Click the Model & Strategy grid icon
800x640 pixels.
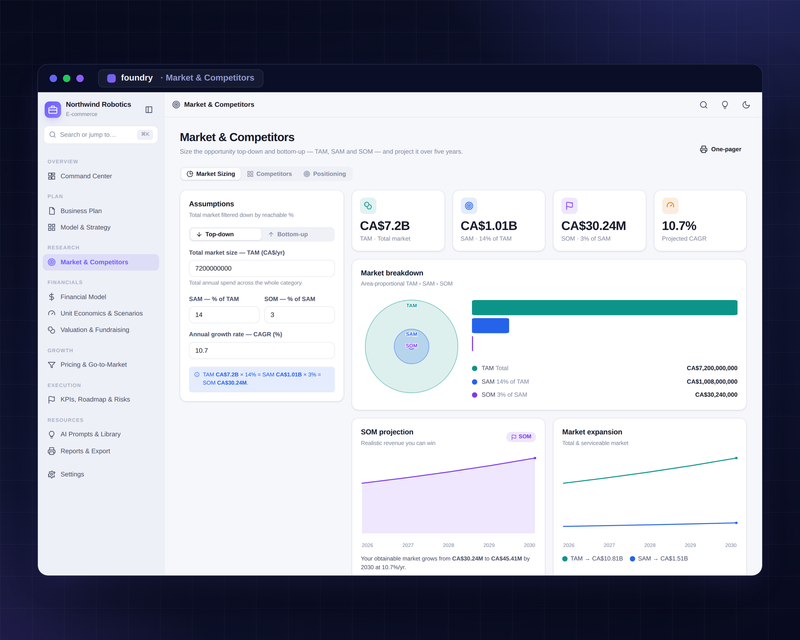tap(52, 227)
